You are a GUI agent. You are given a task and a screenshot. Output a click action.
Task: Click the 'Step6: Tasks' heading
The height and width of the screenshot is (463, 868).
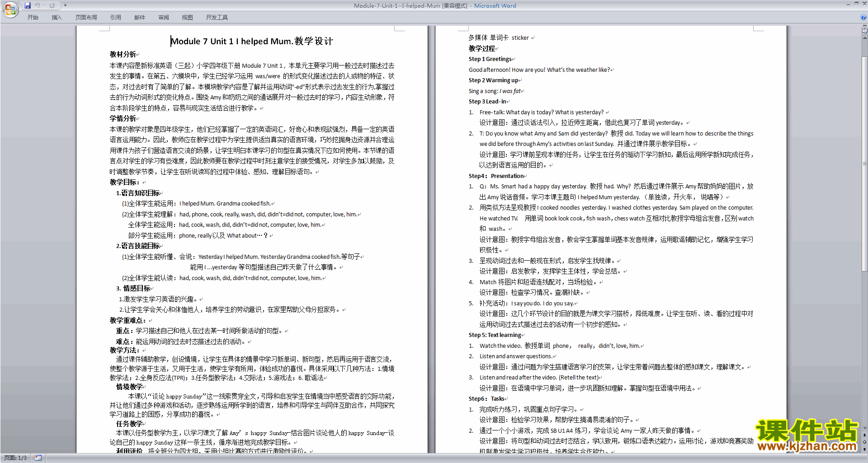(x=486, y=399)
